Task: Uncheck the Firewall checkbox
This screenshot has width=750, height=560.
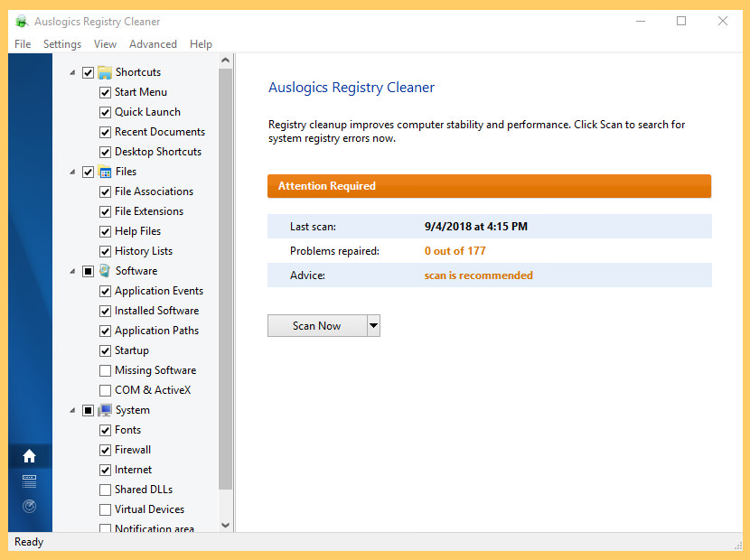Action: pos(105,450)
